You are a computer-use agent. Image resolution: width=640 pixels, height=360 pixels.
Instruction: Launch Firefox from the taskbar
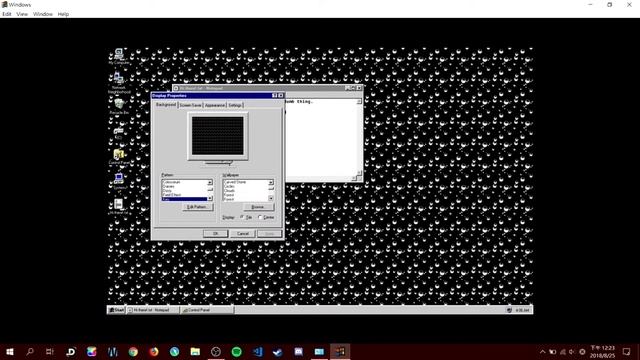click(154, 351)
